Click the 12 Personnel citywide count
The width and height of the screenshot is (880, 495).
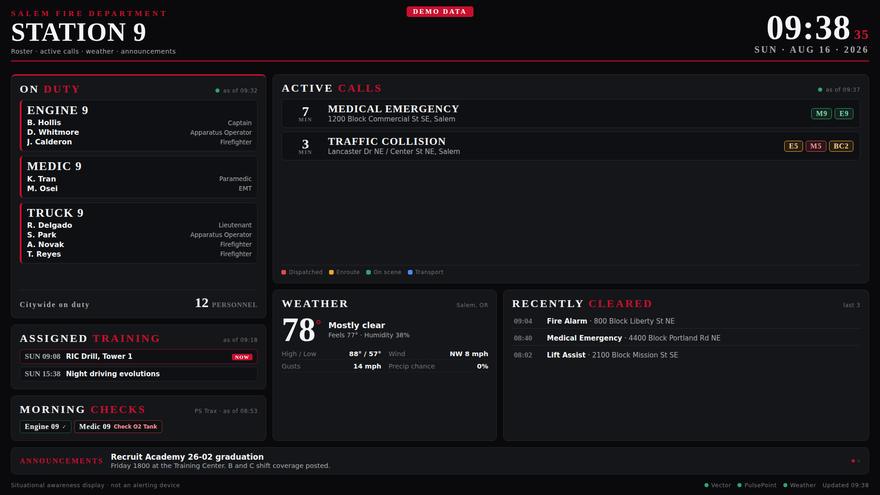click(x=226, y=304)
